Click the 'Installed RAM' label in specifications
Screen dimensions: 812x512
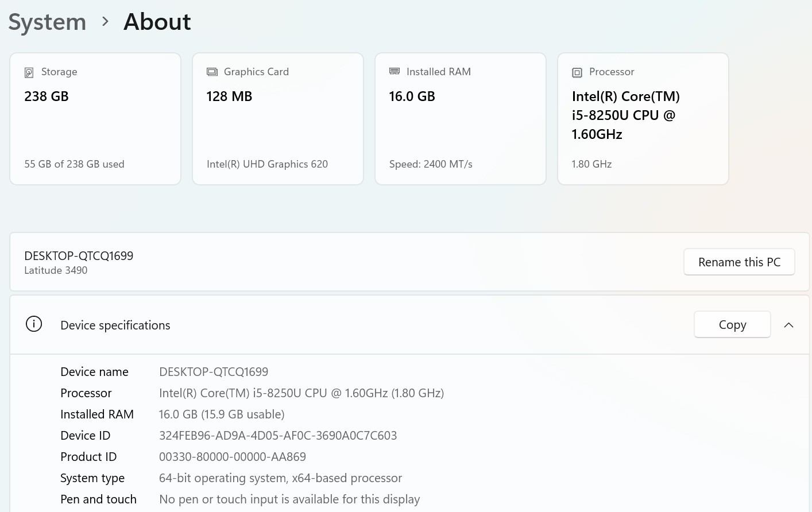[x=97, y=414]
